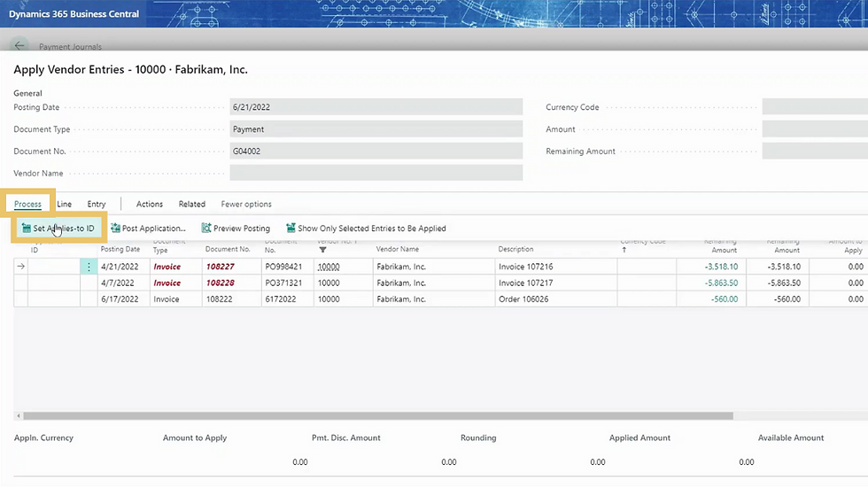Click the filter icon on Vendor No. column

click(x=322, y=250)
